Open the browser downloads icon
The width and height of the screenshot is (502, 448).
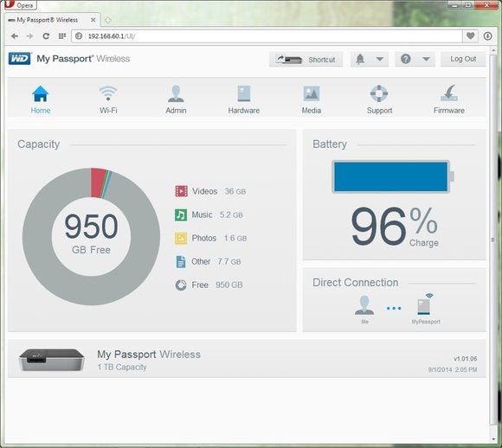click(487, 35)
